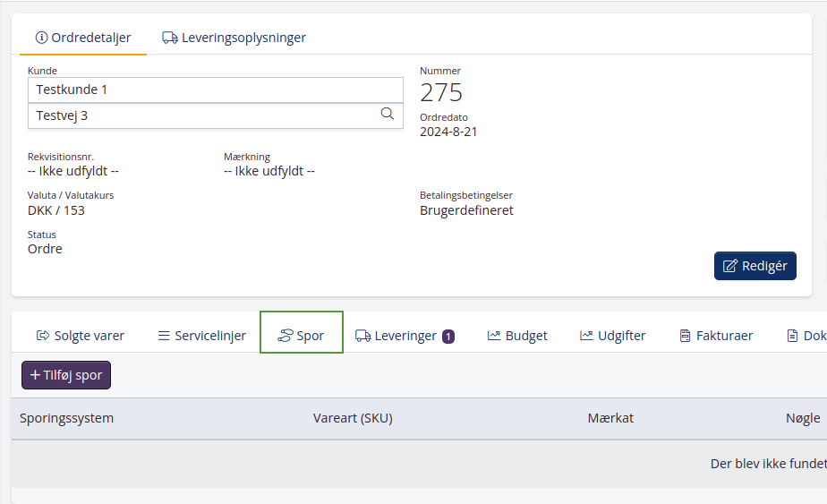Click the document icon beside Fakturaer

click(685, 336)
